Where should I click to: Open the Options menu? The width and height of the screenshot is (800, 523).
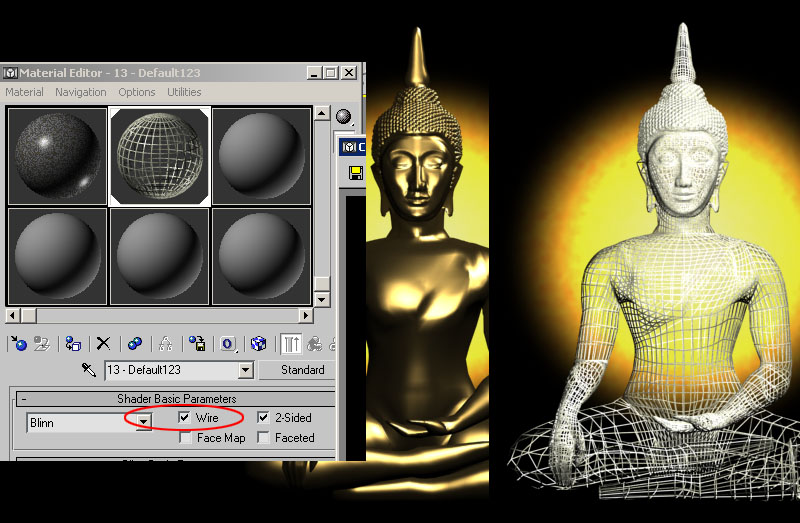coord(137,92)
